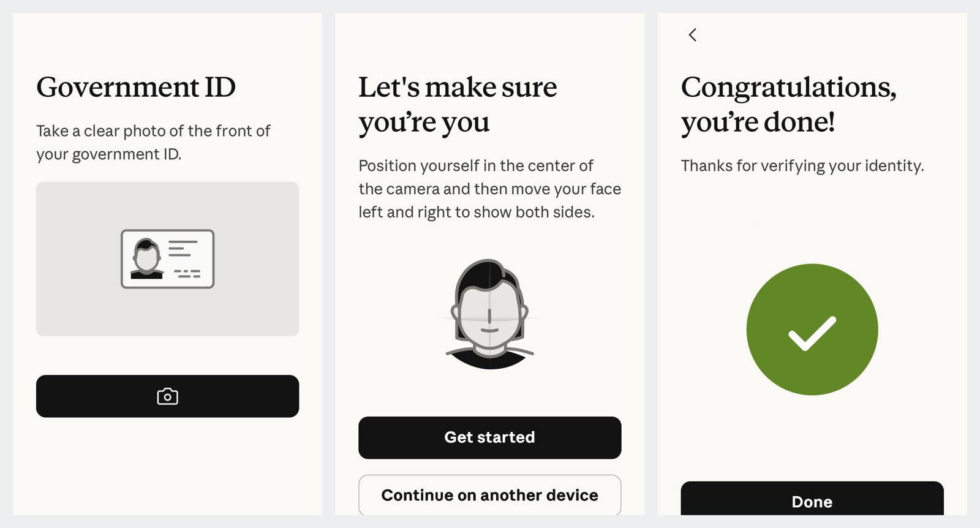Click the dashed lines on ID card graphic
The width and height of the screenshot is (980, 528).
[187, 273]
